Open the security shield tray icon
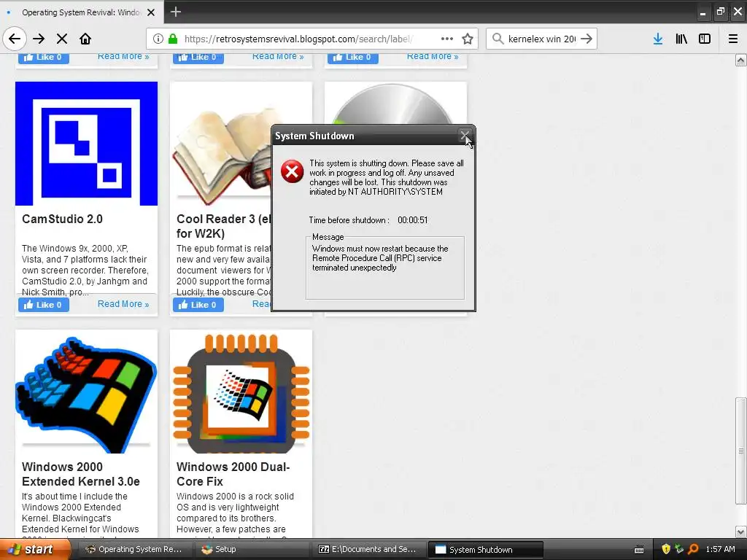Screen dimensions: 747x560 point(666,549)
